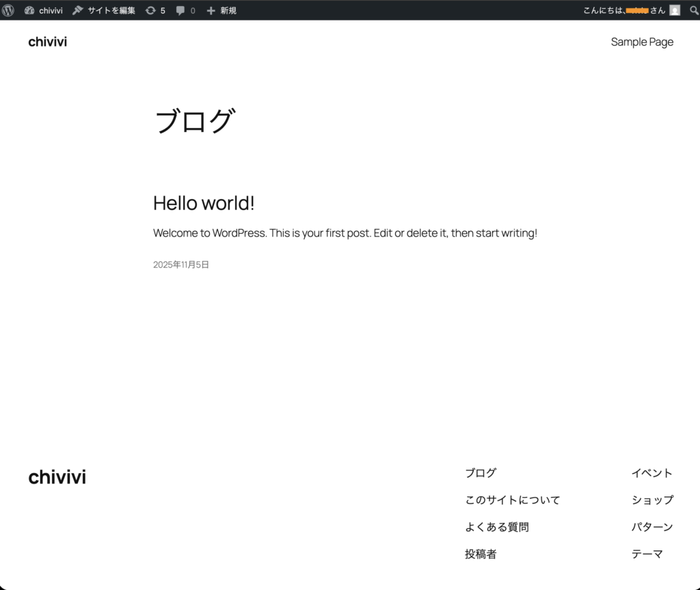700x590 pixels.
Task: Open ブログ link in the footer
Action: pyautogui.click(x=481, y=473)
